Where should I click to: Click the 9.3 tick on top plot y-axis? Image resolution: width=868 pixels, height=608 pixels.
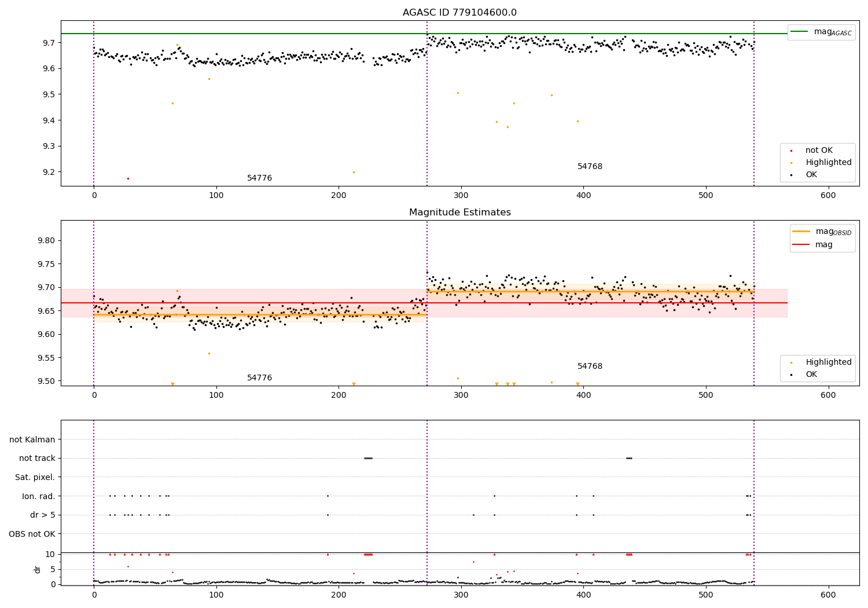(49, 146)
